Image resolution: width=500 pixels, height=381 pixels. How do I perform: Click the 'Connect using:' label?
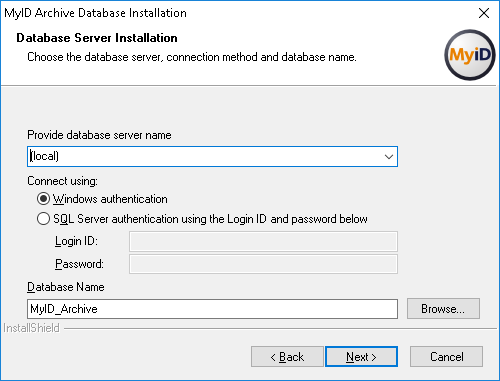pos(63,181)
